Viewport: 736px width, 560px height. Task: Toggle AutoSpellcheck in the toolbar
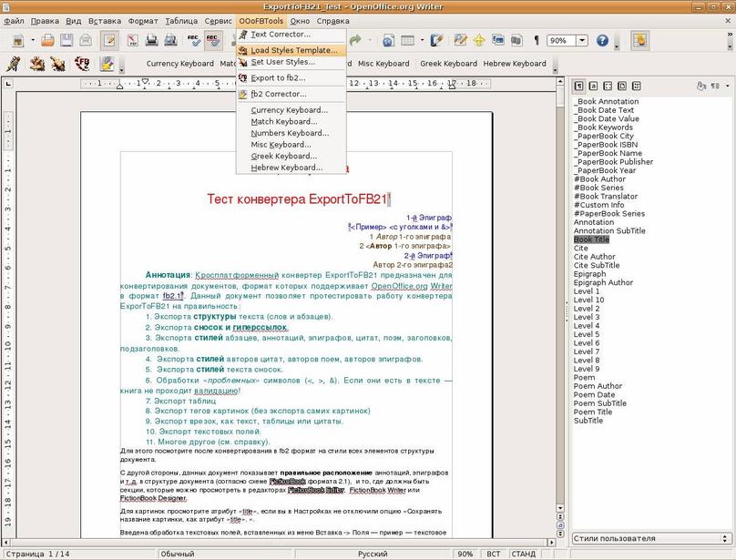click(213, 40)
